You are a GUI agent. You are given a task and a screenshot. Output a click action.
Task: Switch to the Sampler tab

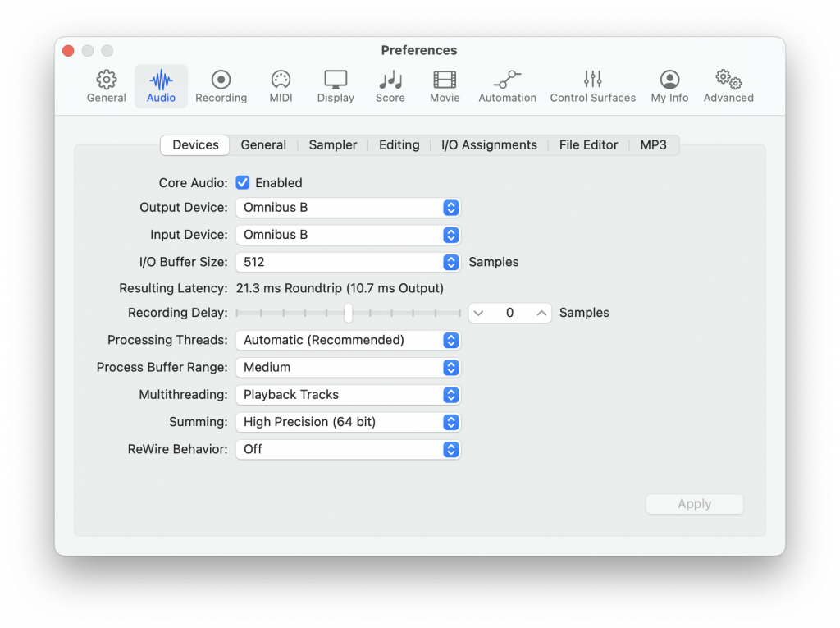tap(333, 145)
